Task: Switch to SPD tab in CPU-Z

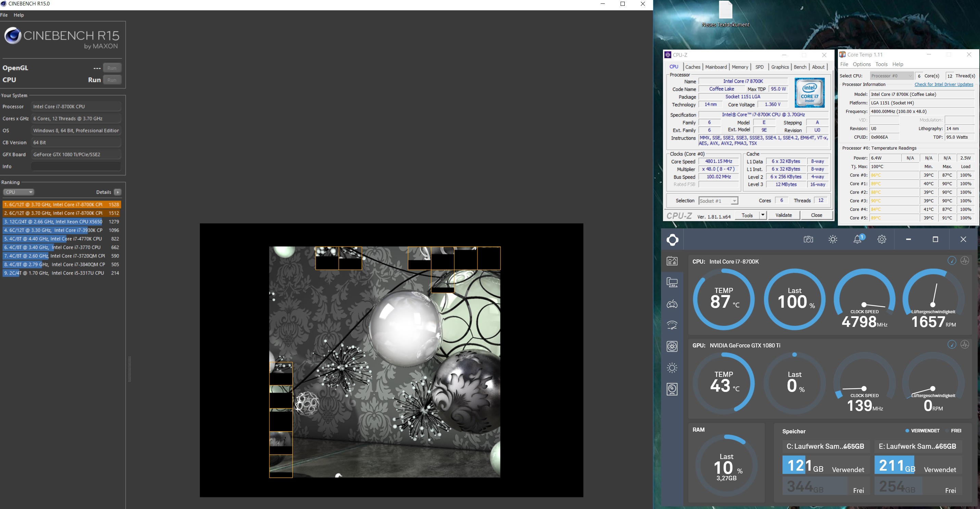Action: (x=759, y=67)
